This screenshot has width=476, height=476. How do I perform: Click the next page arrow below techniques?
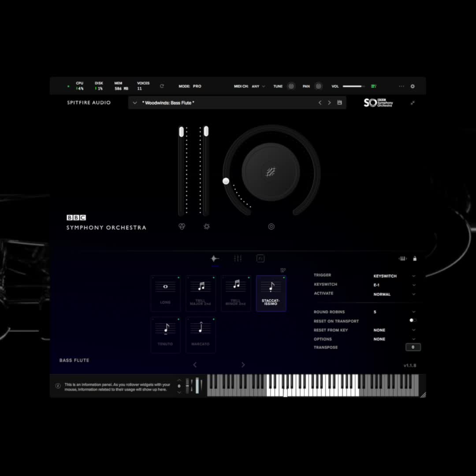point(243,365)
